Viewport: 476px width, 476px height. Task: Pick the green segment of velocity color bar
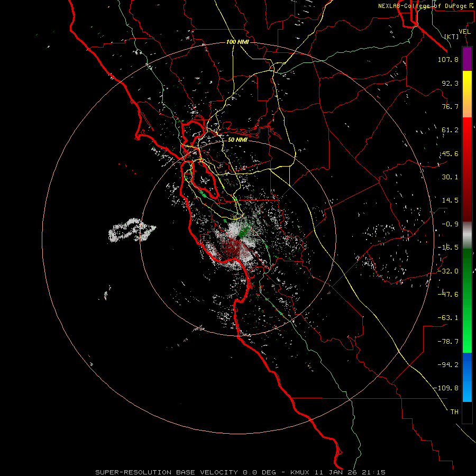(x=467, y=300)
